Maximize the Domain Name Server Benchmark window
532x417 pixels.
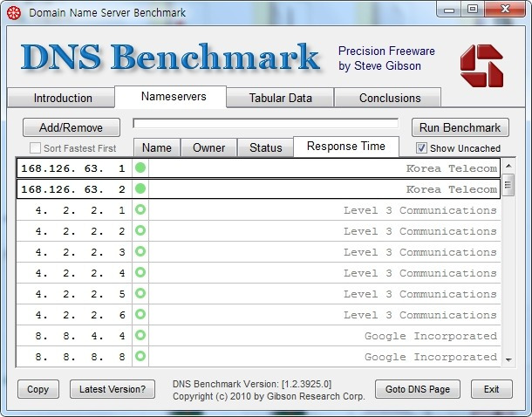[x=473, y=10]
